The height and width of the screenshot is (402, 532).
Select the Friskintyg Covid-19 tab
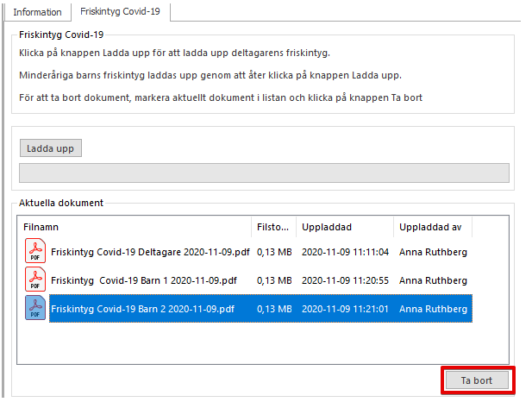(x=120, y=11)
